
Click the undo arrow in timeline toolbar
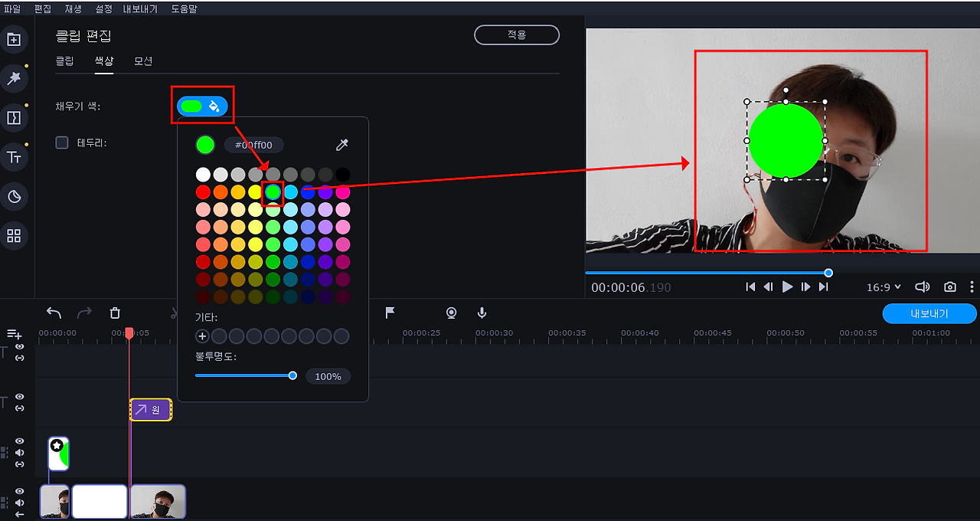click(x=54, y=313)
